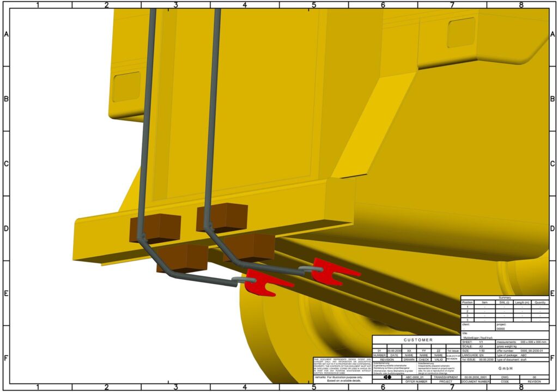Select the SCALE: label
558x392 pixels.
(x=467, y=346)
